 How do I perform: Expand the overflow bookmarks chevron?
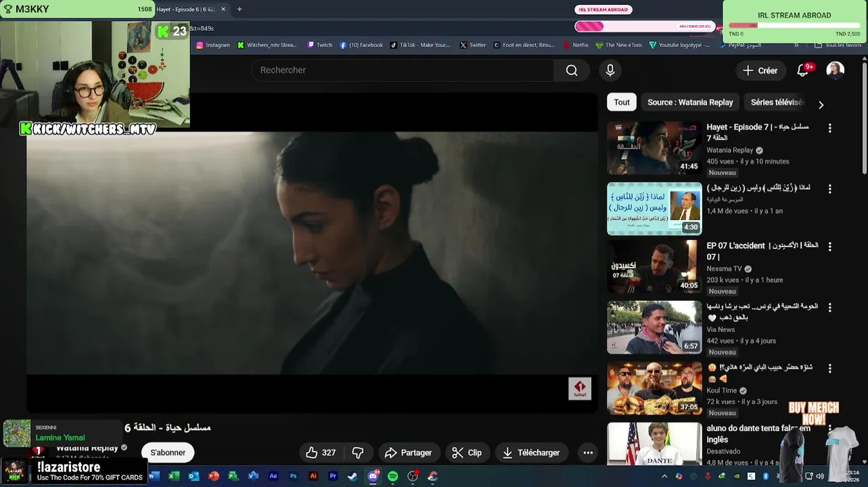click(x=796, y=45)
